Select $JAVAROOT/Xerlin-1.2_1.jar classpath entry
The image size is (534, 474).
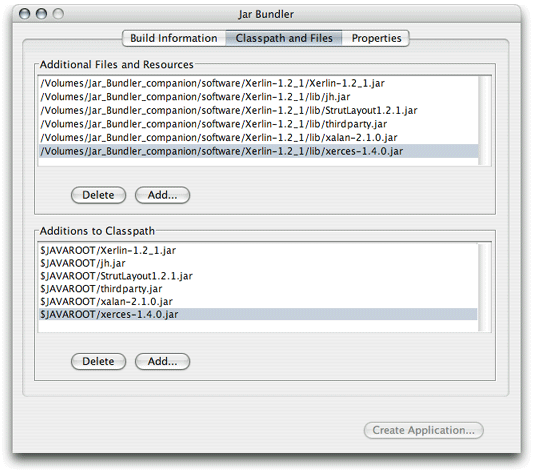(x=258, y=251)
